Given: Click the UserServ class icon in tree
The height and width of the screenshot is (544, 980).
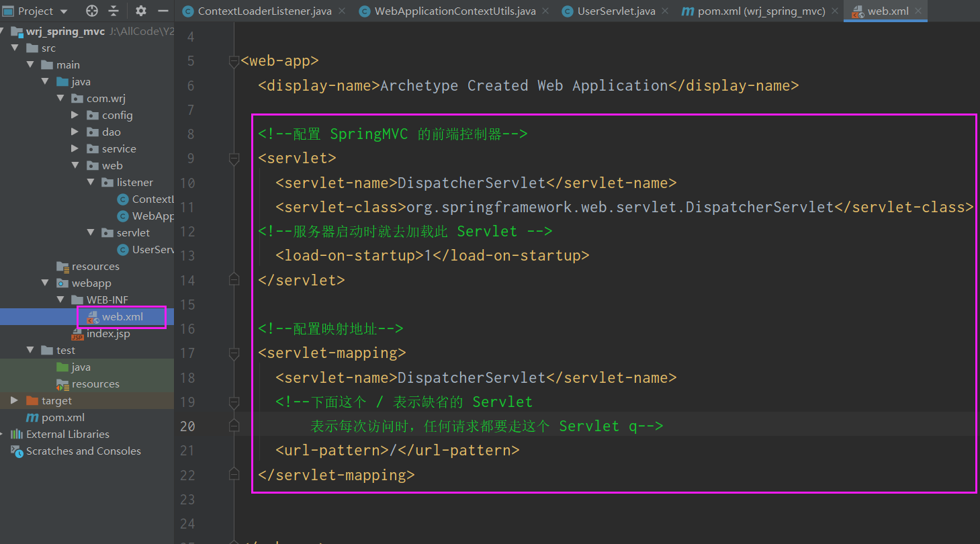Looking at the screenshot, I should click(x=122, y=250).
